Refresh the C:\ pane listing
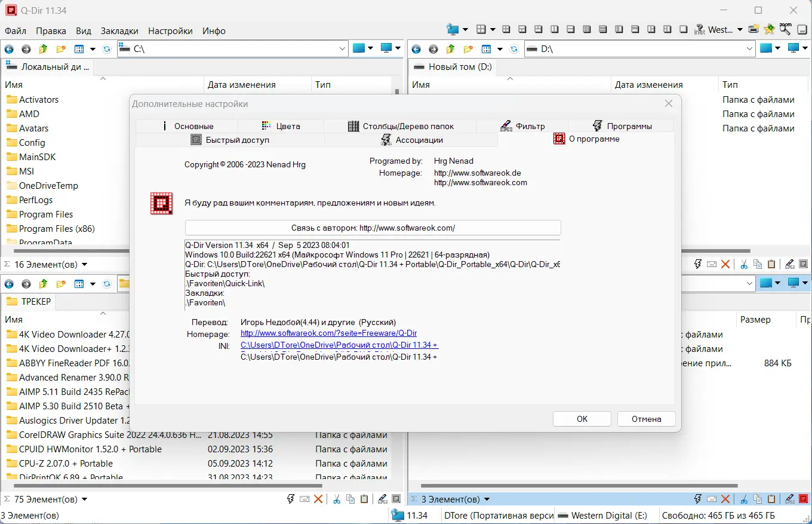The width and height of the screenshot is (812, 524). click(107, 49)
